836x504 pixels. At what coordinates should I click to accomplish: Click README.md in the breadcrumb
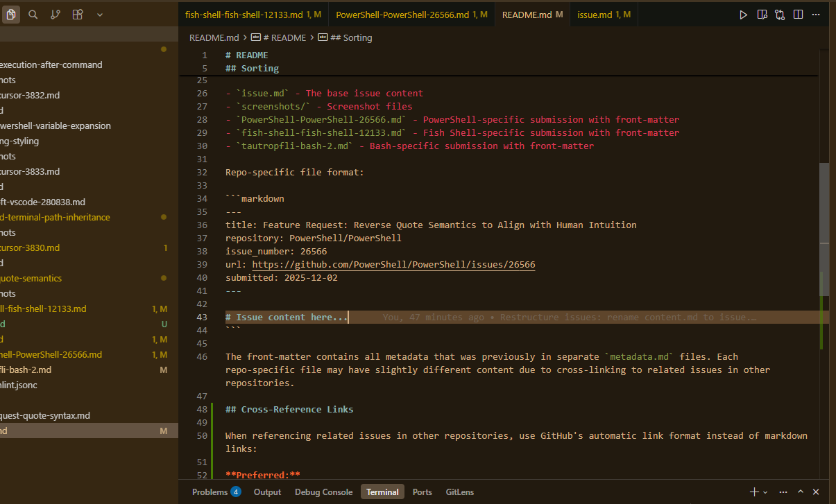tap(214, 37)
